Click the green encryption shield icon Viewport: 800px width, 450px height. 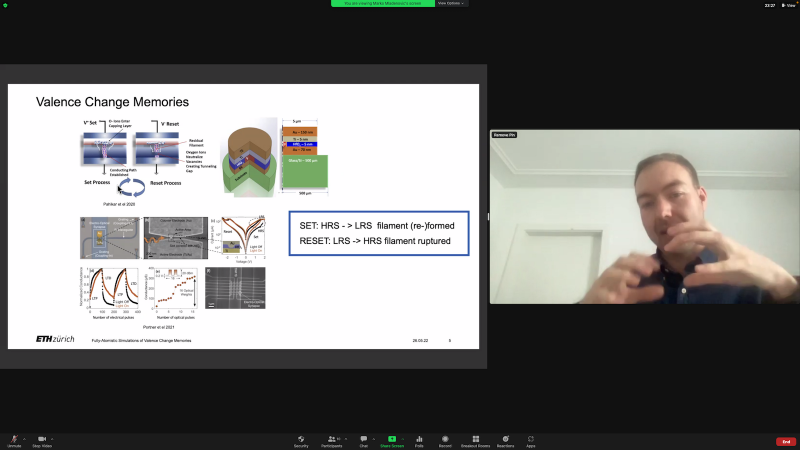(5, 5)
